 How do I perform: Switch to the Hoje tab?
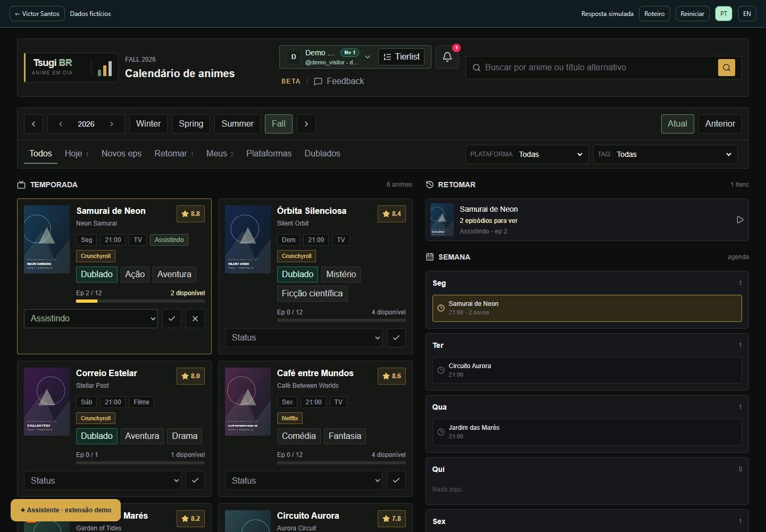click(x=77, y=154)
